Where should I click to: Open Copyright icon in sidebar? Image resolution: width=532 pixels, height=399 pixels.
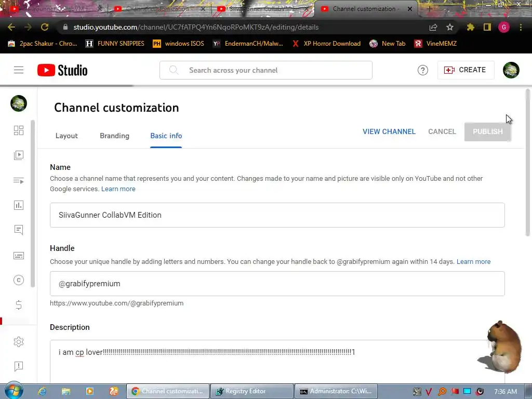[x=19, y=280]
